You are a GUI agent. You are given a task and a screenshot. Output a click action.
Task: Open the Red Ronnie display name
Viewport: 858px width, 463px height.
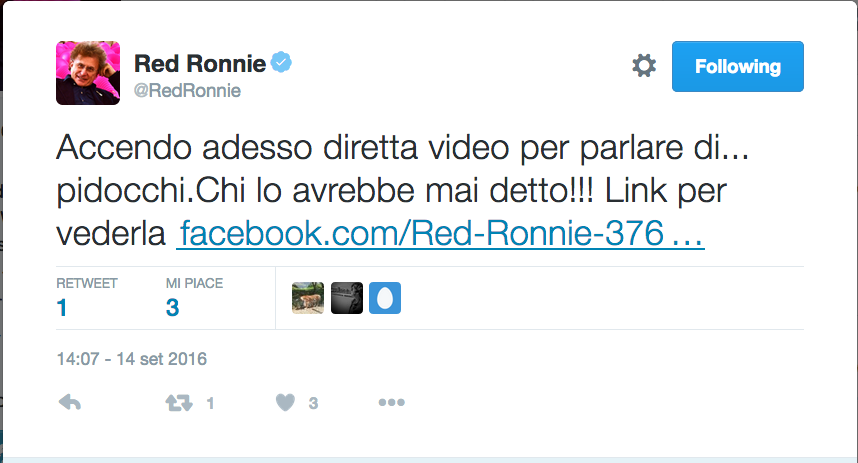pyautogui.click(x=200, y=64)
